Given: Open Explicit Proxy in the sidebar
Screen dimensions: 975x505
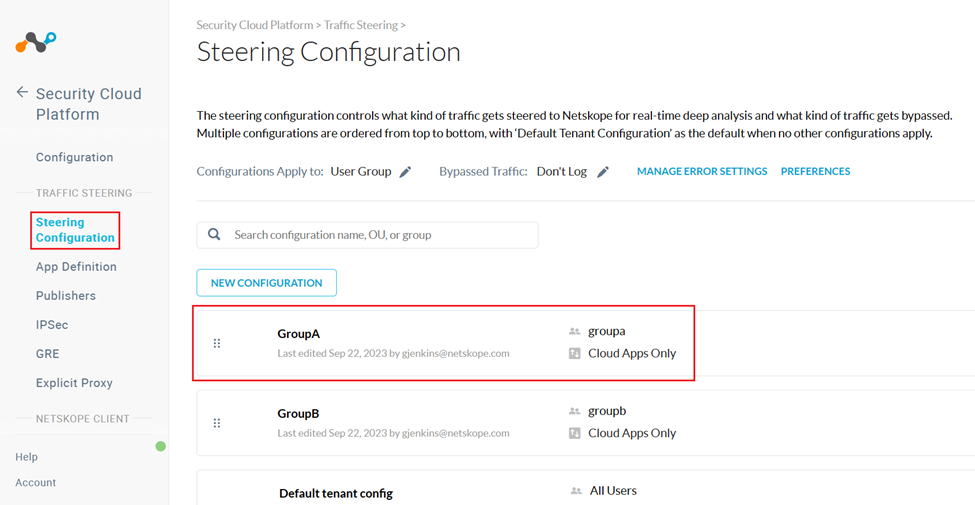Looking at the screenshot, I should [x=74, y=383].
